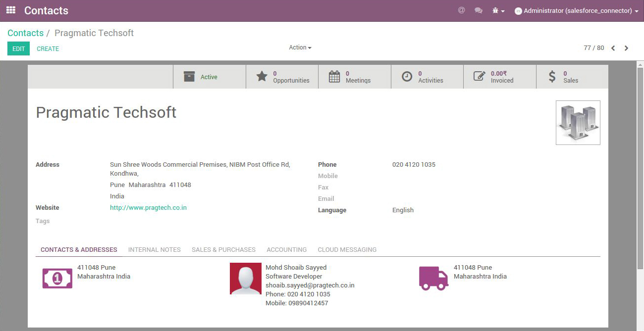Click the @ mentions icon
This screenshot has height=331, width=644.
coord(461,10)
